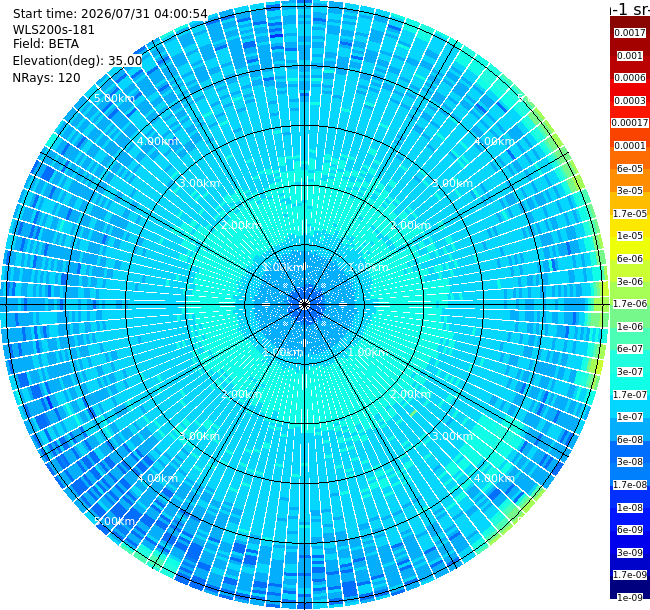Image resolution: width=650 pixels, height=610 pixels.
Task: Click the center origin of the polar plot
Action: pyautogui.click(x=305, y=305)
